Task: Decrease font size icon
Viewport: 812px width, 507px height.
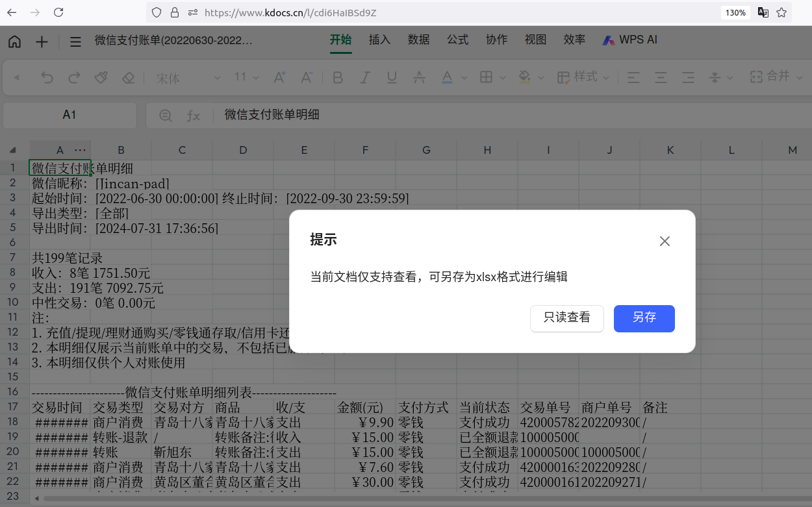Action: coord(307,77)
